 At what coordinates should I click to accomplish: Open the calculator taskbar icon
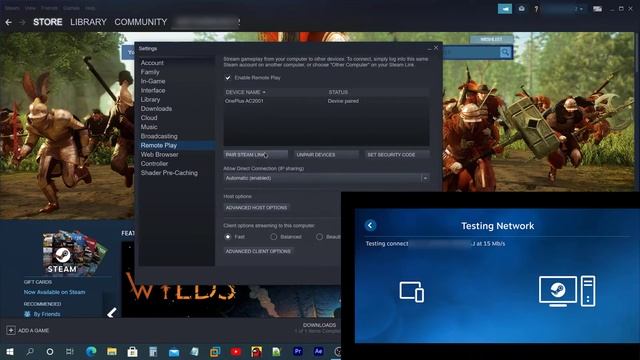153,351
